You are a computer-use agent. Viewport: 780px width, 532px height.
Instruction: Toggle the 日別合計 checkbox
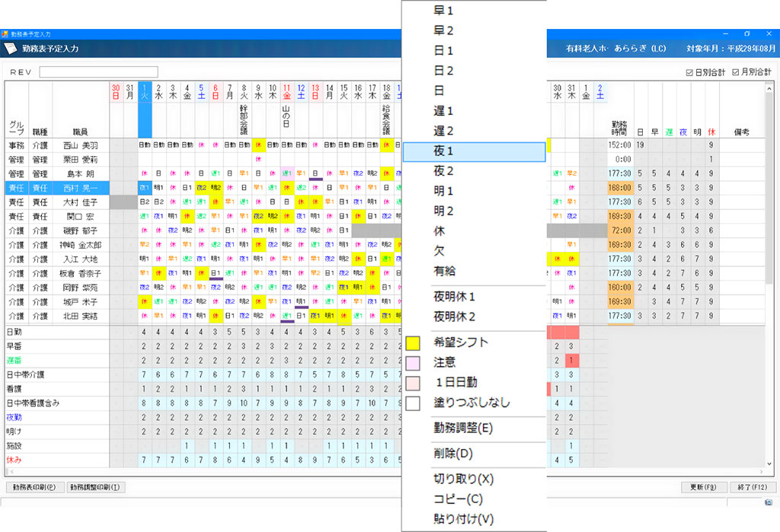[x=689, y=72]
